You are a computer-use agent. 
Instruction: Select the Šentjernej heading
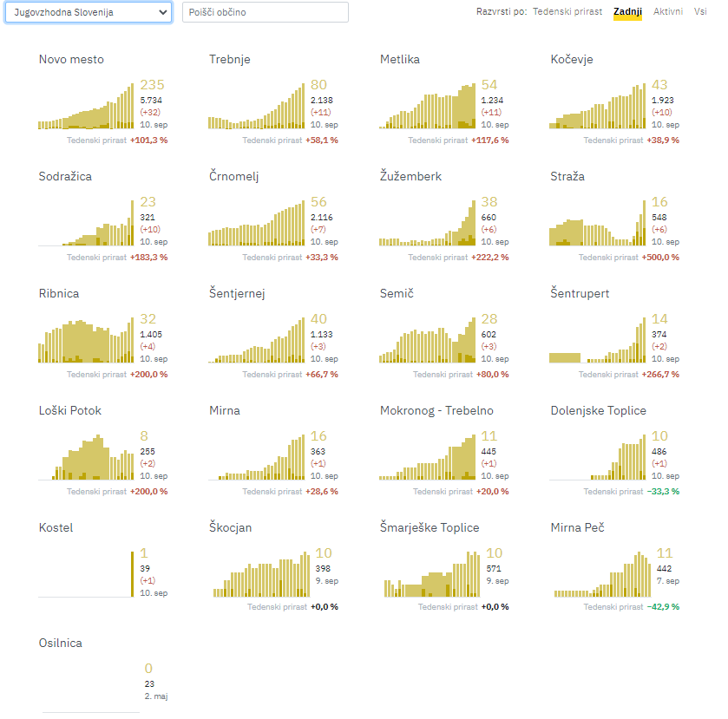pos(237,293)
